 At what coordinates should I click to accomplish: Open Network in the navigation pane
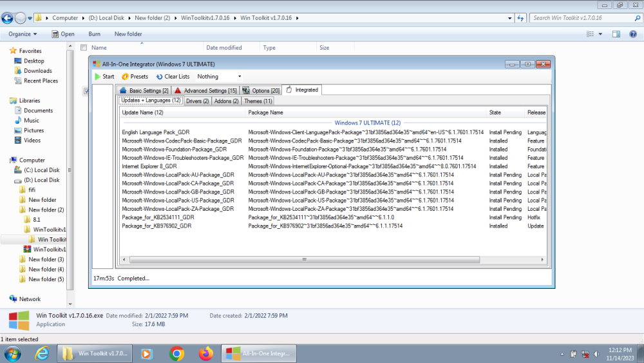click(x=25, y=299)
